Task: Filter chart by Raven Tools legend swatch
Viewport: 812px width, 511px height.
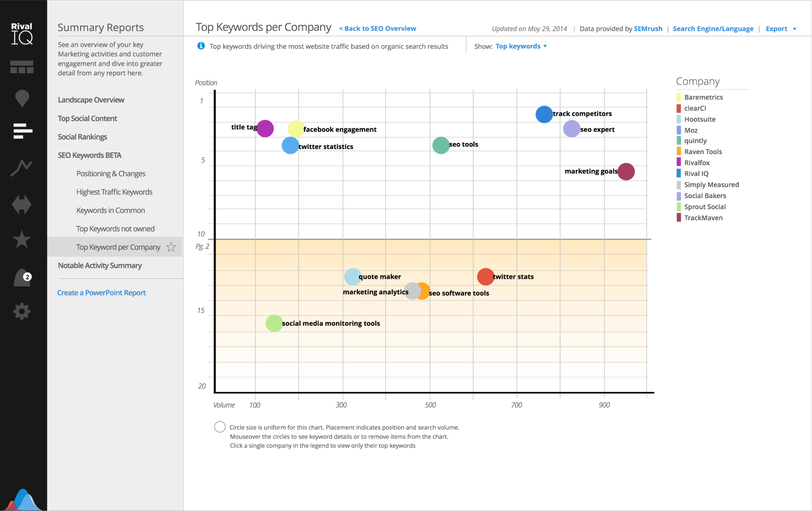Action: point(679,151)
